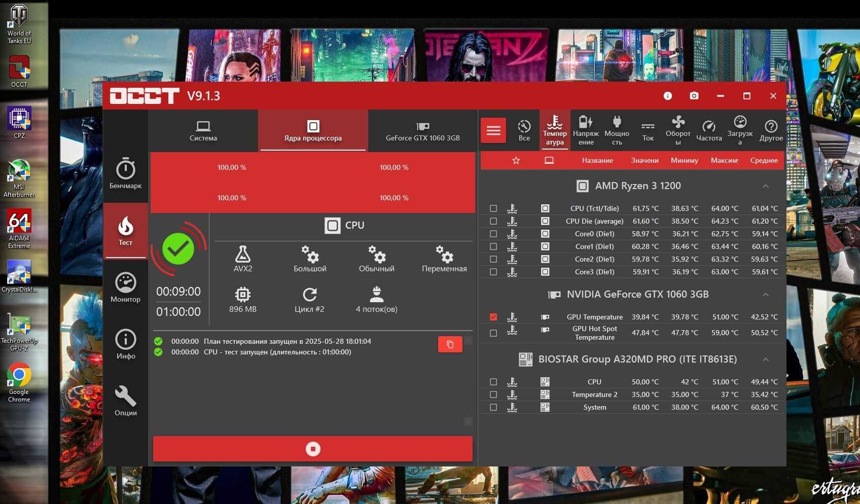Open the Бенчмарк sidebar section

click(x=125, y=174)
